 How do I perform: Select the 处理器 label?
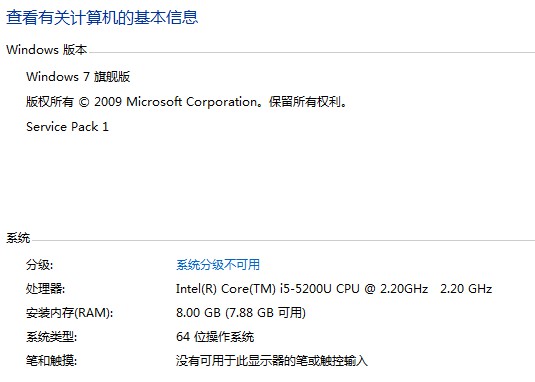45,289
